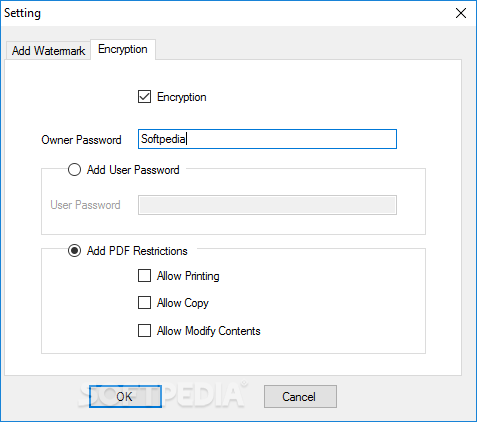Viewport: 477px width, 422px height.
Task: Click the Allow Modify Contents label
Action: 209,331
